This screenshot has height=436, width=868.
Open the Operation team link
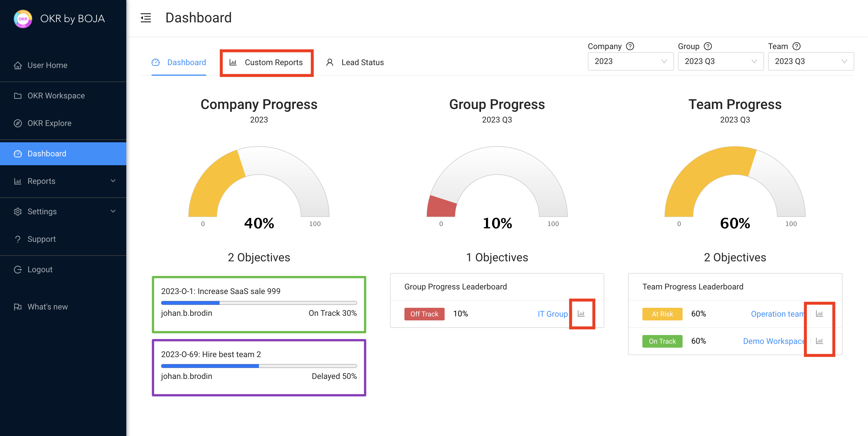[x=777, y=314]
